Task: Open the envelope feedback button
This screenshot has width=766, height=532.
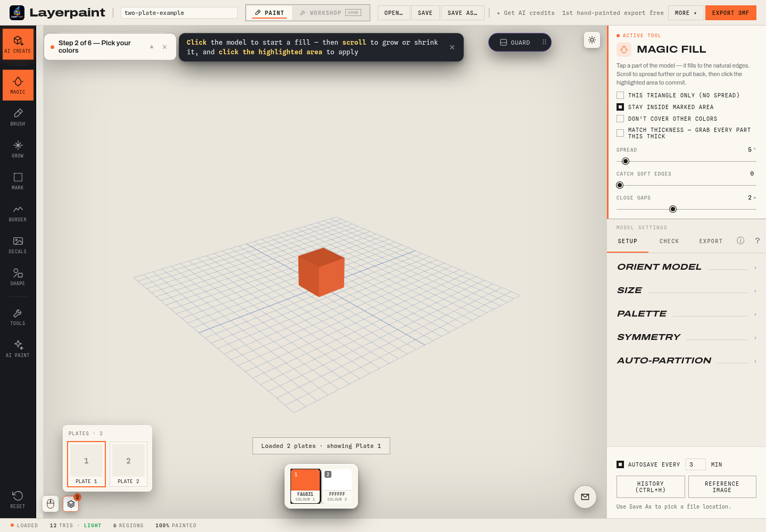Action: tap(585, 497)
